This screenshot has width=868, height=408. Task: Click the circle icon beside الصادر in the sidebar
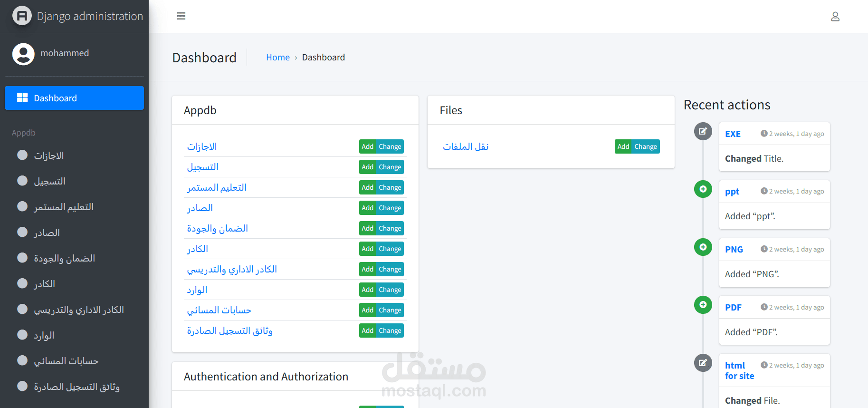click(22, 232)
